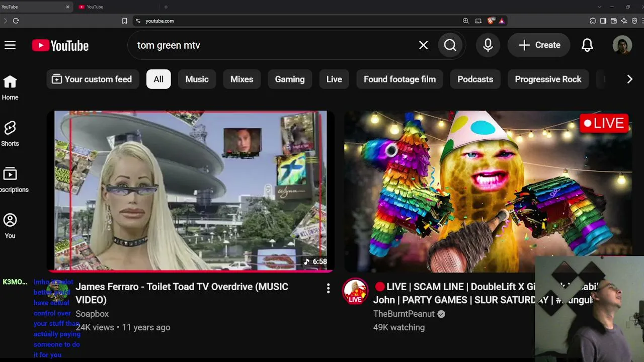Open the Create button
This screenshot has width=644, height=362.
[x=539, y=45]
